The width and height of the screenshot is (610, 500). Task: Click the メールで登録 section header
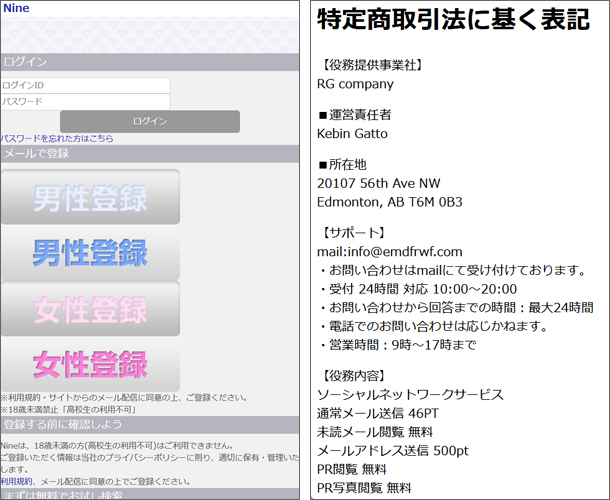coord(150,153)
